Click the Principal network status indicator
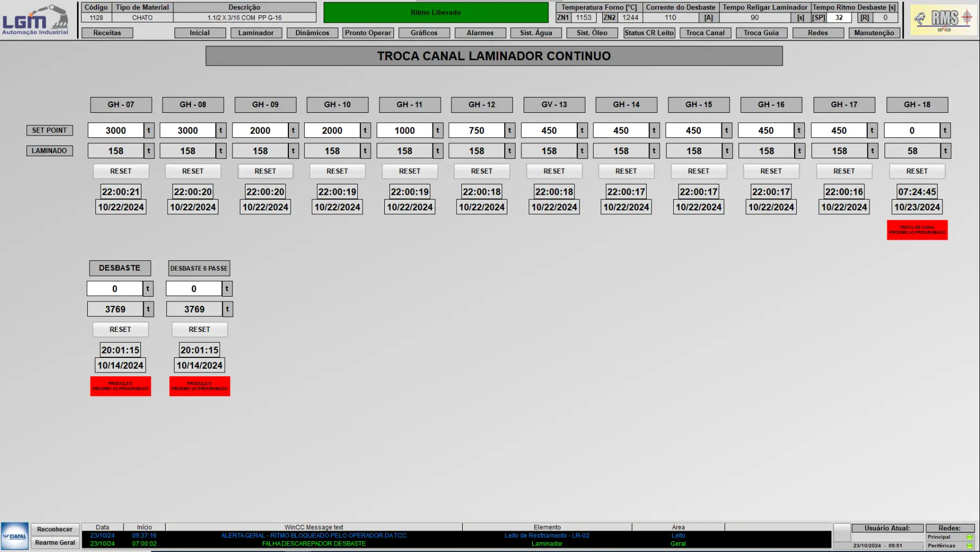Viewport: 980px width, 552px height. tap(969, 537)
